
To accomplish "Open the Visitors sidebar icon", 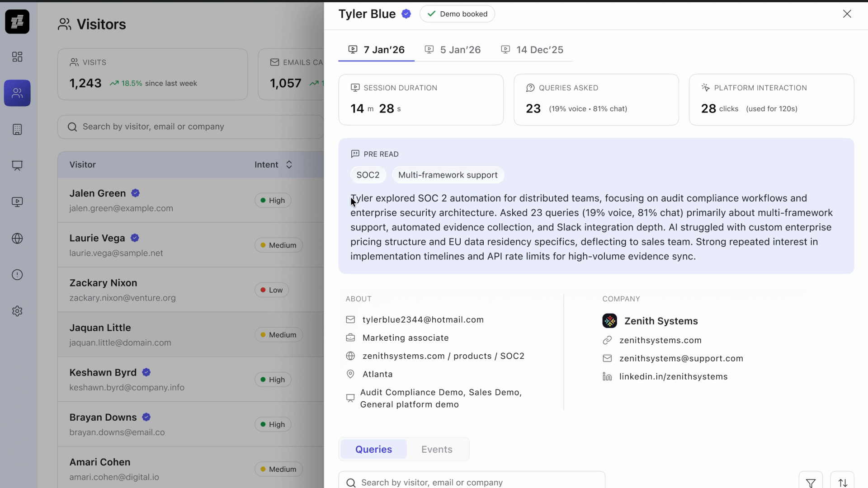I will point(17,93).
